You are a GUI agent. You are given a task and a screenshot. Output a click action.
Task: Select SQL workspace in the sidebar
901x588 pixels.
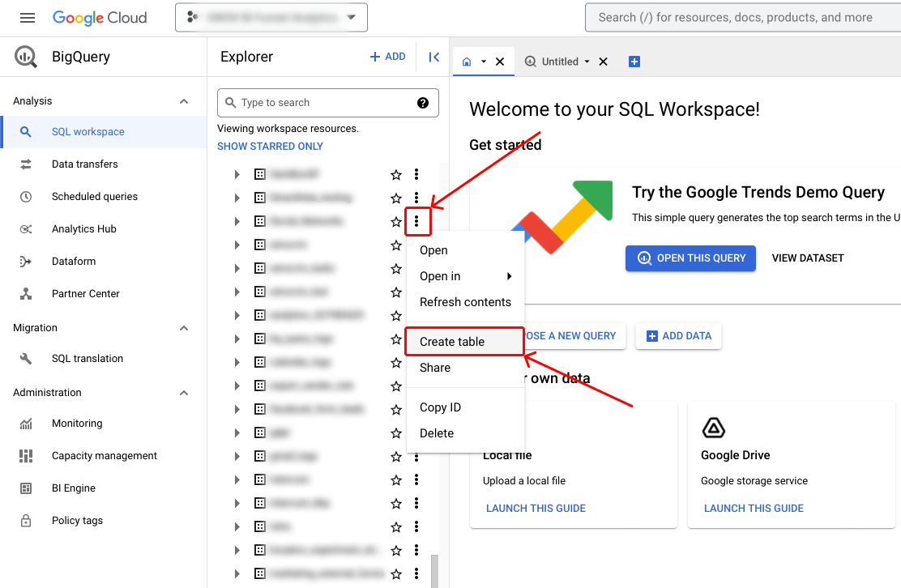pos(104,131)
